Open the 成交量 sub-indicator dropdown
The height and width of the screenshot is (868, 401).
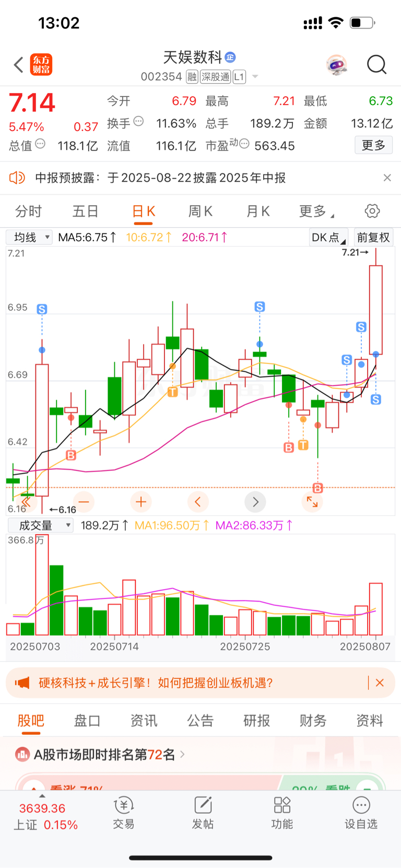point(40,525)
